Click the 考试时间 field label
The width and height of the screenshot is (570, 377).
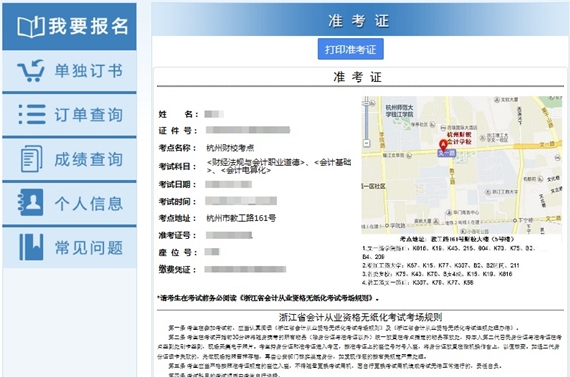tap(177, 201)
